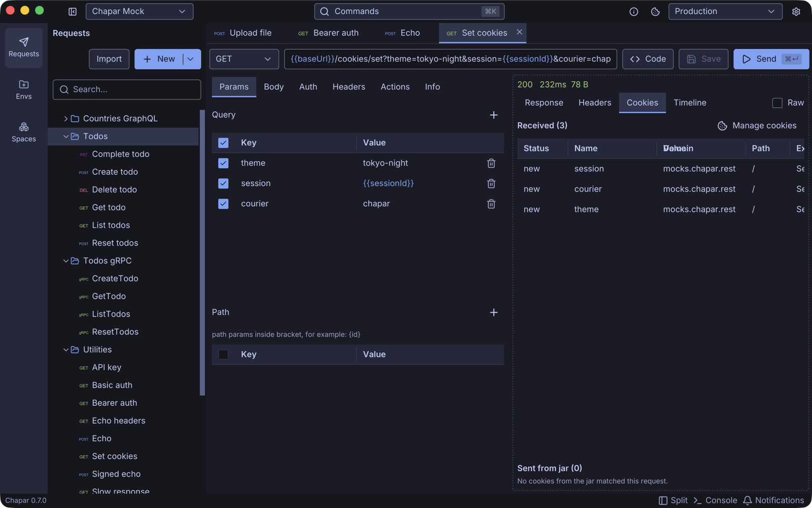Open the Requests sidebar section
The image size is (812, 508).
click(23, 48)
